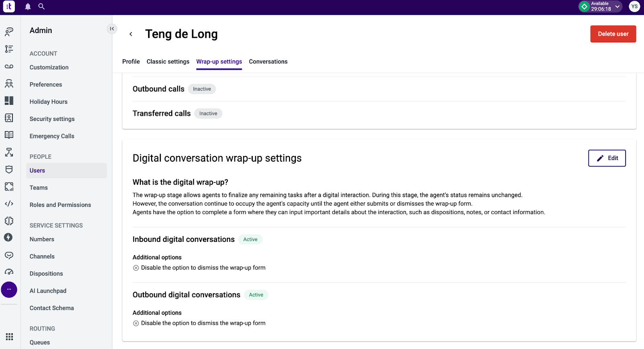Click the Delete user button
This screenshot has height=349, width=644.
pyautogui.click(x=613, y=34)
